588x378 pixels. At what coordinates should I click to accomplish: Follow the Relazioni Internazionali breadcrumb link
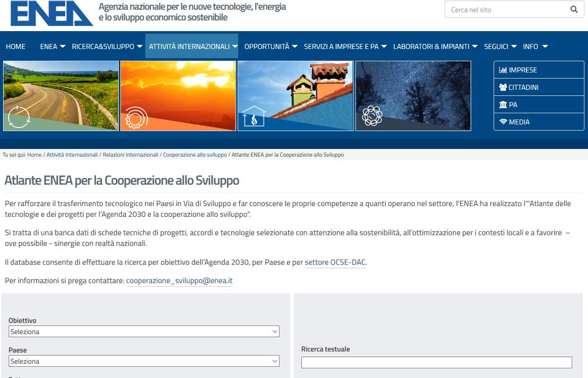pyautogui.click(x=131, y=155)
